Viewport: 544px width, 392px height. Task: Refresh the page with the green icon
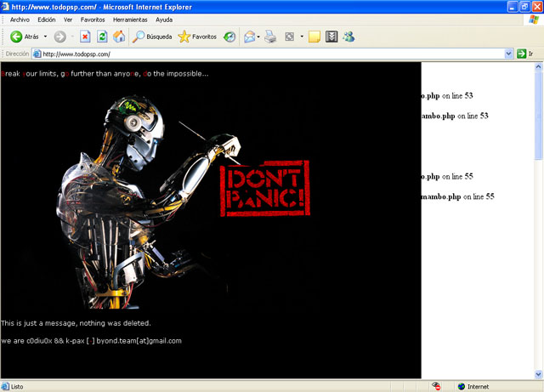[x=102, y=37]
